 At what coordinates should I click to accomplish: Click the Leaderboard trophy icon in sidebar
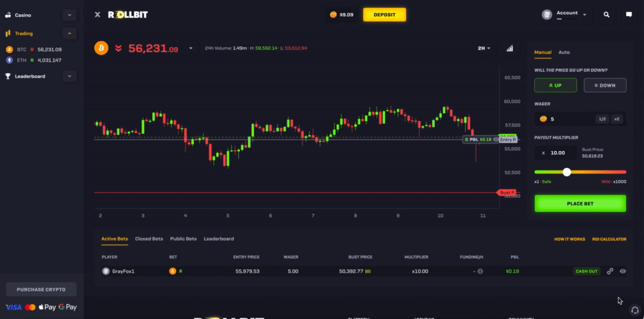click(8, 77)
